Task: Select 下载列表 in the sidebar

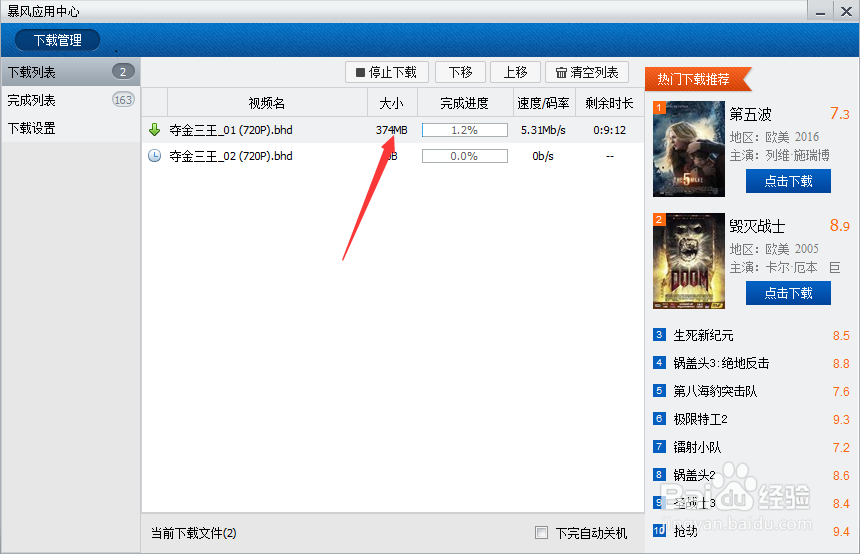Action: pos(71,72)
